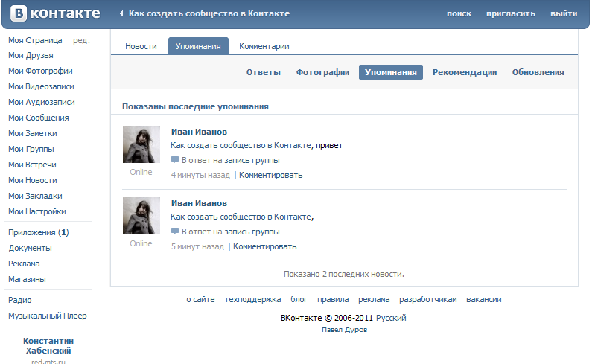Open вакансии footer link

(483, 299)
